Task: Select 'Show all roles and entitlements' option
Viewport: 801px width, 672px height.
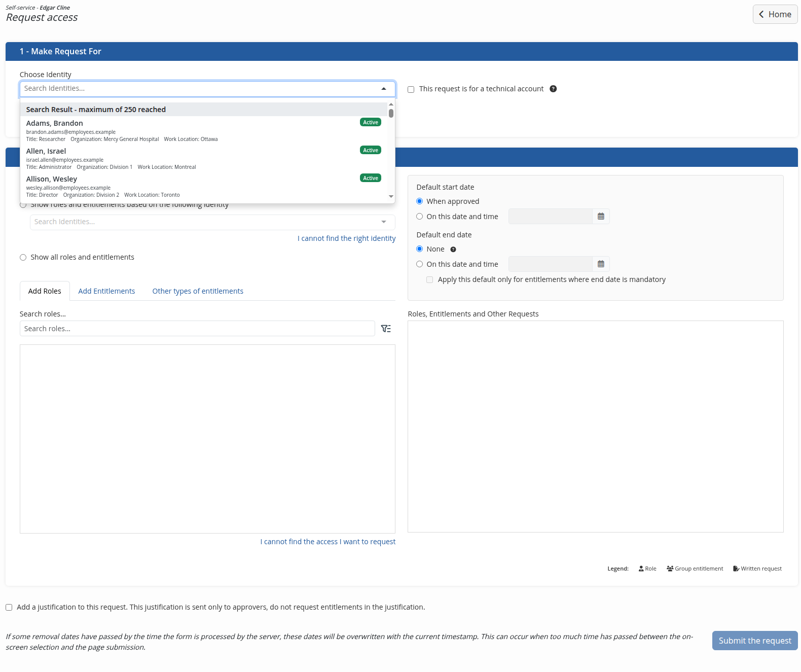Action: (x=23, y=258)
